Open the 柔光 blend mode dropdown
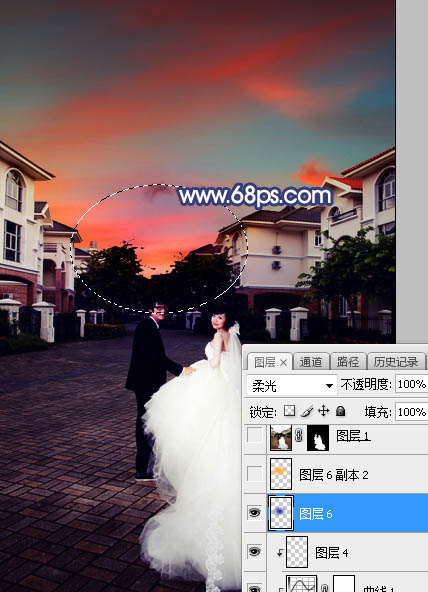428x592 pixels. [x=291, y=385]
